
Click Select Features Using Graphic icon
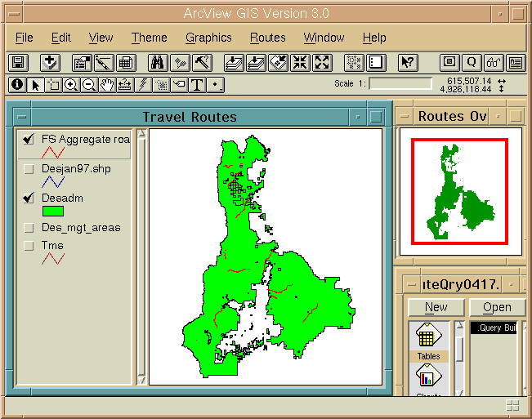click(x=354, y=63)
